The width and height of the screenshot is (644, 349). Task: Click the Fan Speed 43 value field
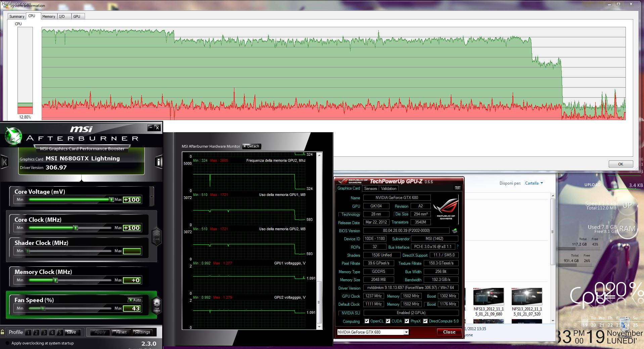(132, 308)
